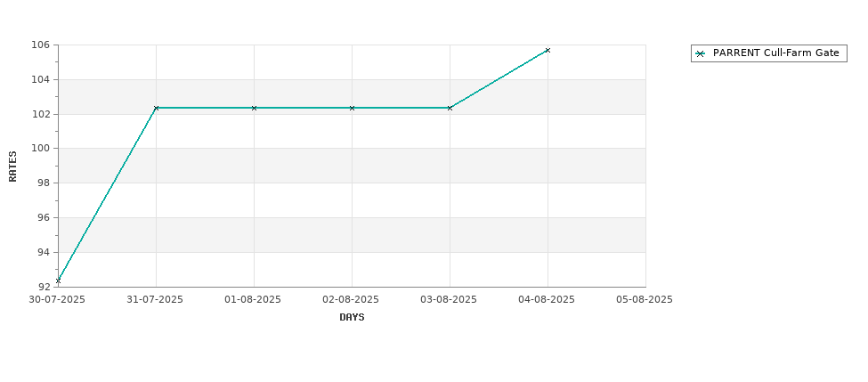Click the 30-07-2025 x-axis date label

tap(57, 299)
